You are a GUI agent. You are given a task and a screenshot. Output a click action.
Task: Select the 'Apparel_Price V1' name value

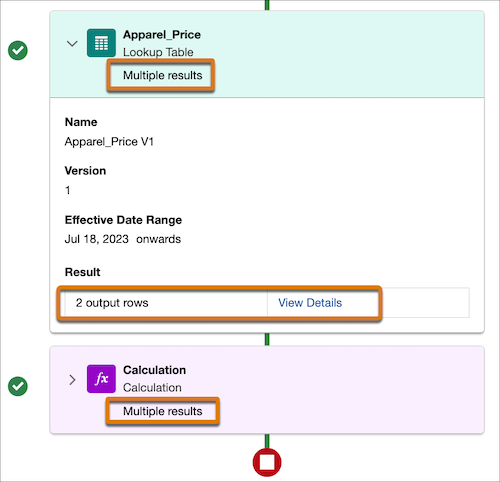[x=109, y=142]
